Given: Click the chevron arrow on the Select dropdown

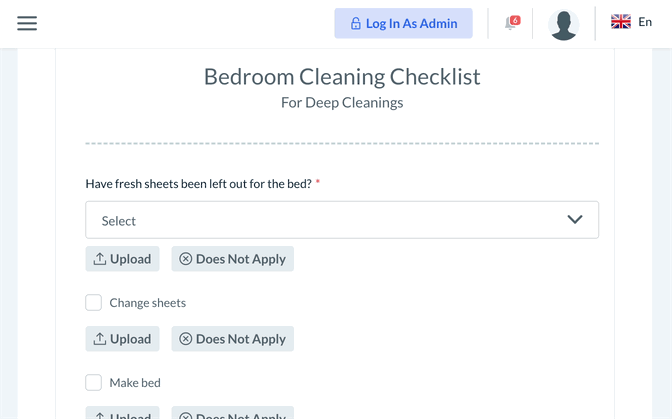Looking at the screenshot, I should (x=575, y=220).
